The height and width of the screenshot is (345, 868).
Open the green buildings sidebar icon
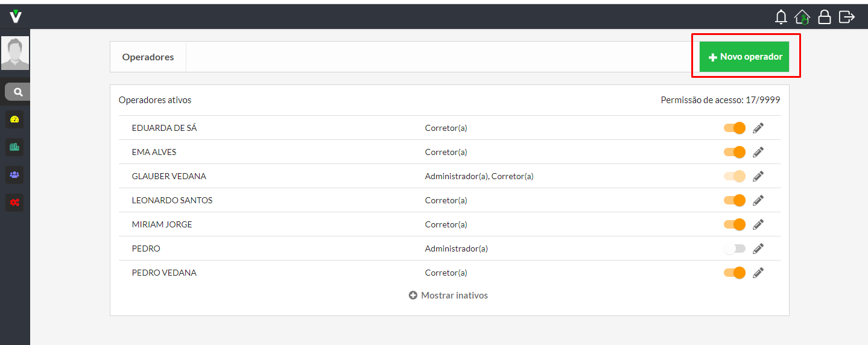pos(15,147)
